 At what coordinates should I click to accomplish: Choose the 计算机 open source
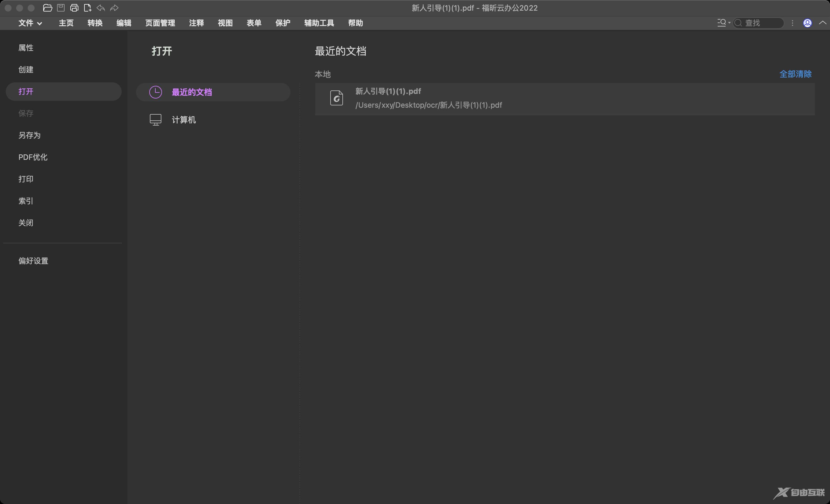pos(213,120)
